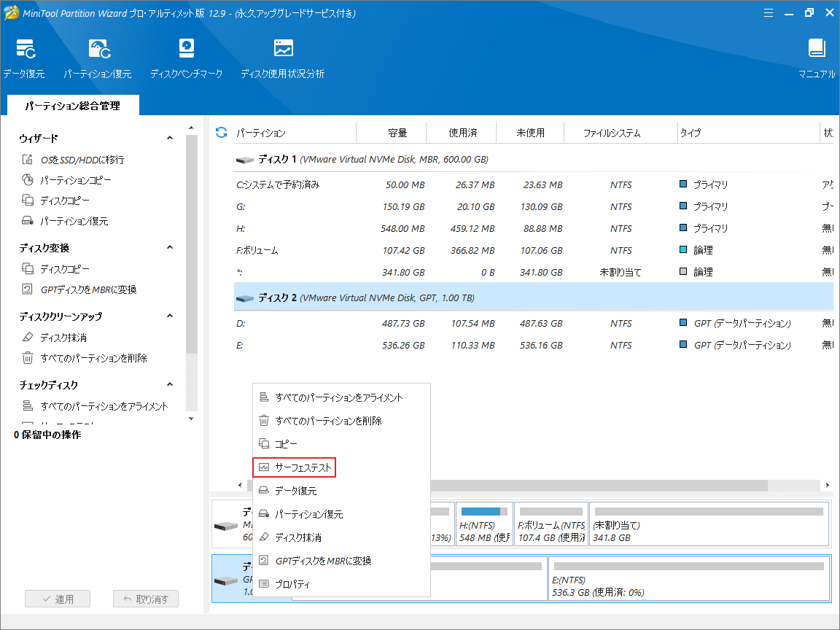Image resolution: width=840 pixels, height=630 pixels.
Task: Click ディスクコピー icon under ディスク変換
Action: click(27, 269)
